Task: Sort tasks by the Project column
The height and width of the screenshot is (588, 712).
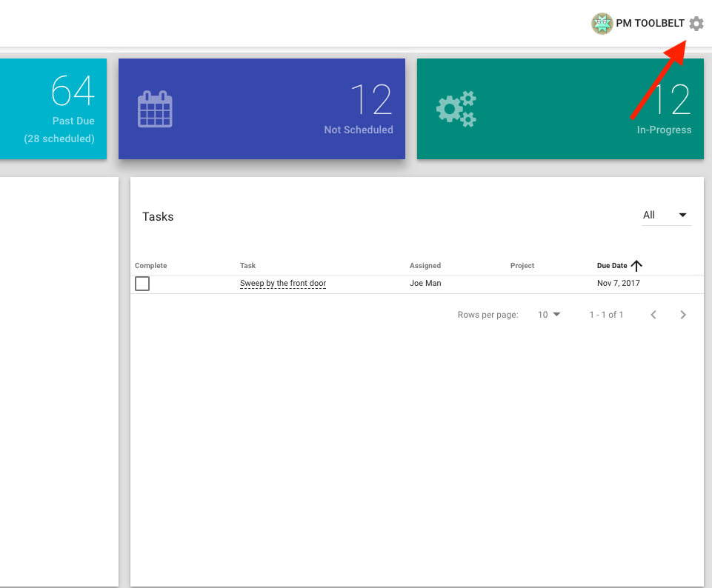Action: [522, 265]
